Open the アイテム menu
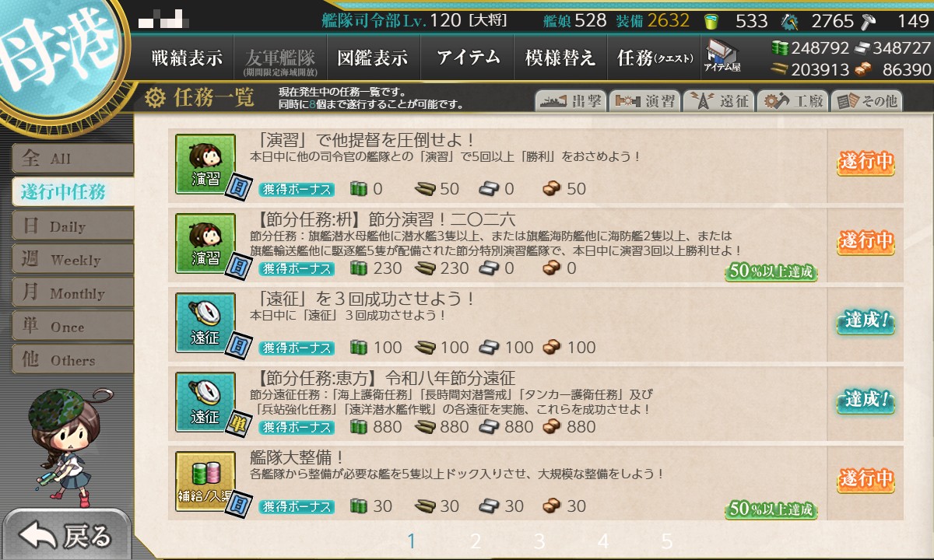Screen dimensions: 934x560 (x=467, y=58)
